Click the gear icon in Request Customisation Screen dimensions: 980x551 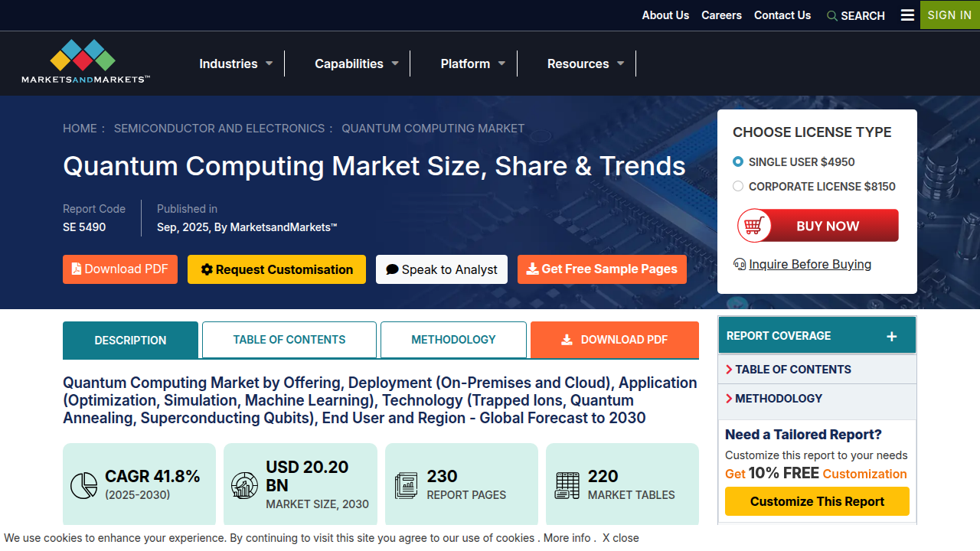(207, 269)
